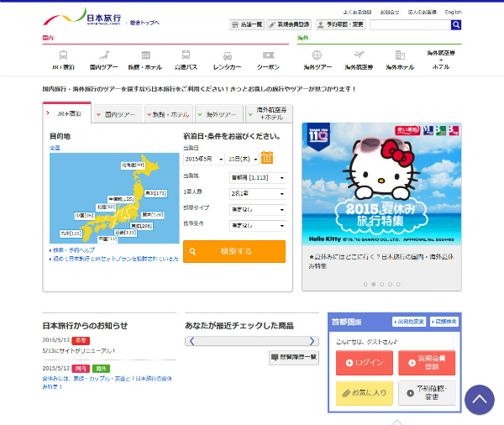Screen dimensions: 504x425
Task: Open the クーポン ticket icon
Action: point(269,55)
